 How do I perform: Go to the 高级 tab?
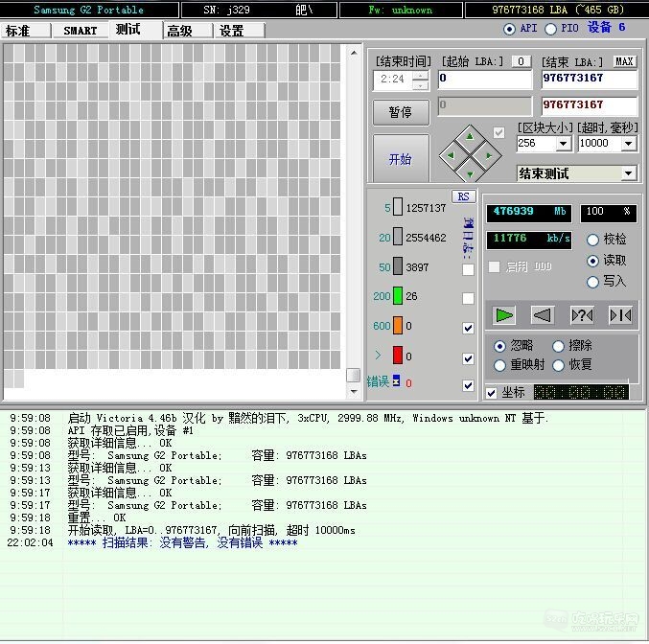point(188,31)
